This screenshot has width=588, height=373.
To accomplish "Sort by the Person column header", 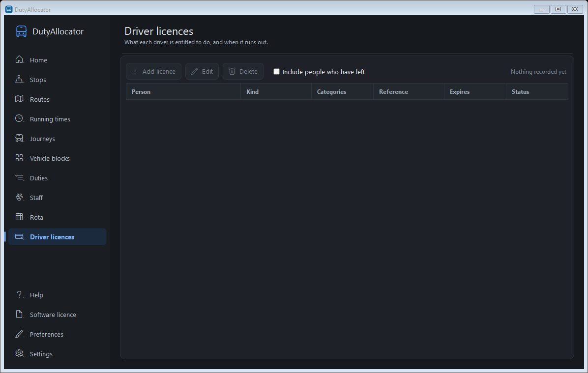I will [183, 91].
